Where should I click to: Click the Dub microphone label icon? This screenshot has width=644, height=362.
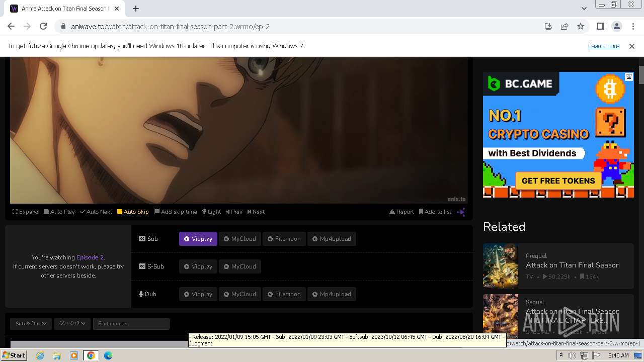[x=141, y=294]
